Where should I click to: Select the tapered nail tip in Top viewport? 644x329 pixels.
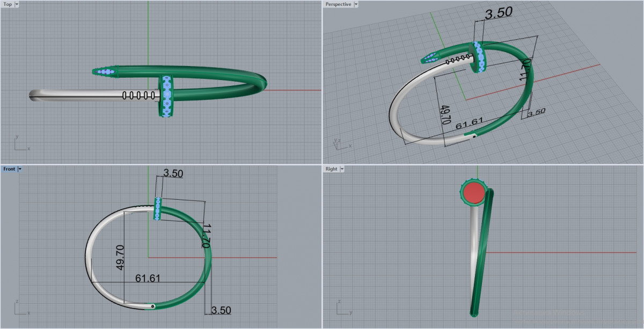tap(105, 71)
